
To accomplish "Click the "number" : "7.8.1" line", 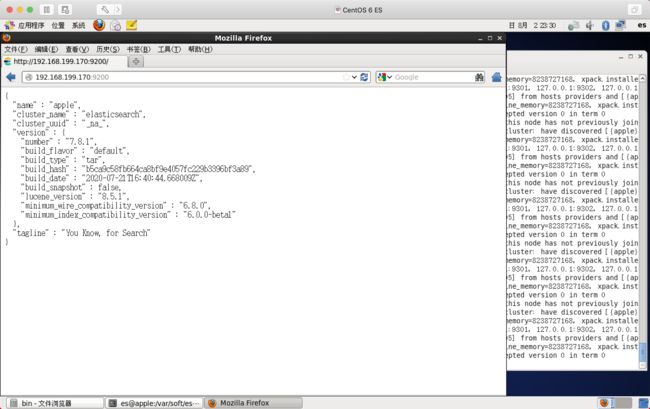I will (58, 142).
